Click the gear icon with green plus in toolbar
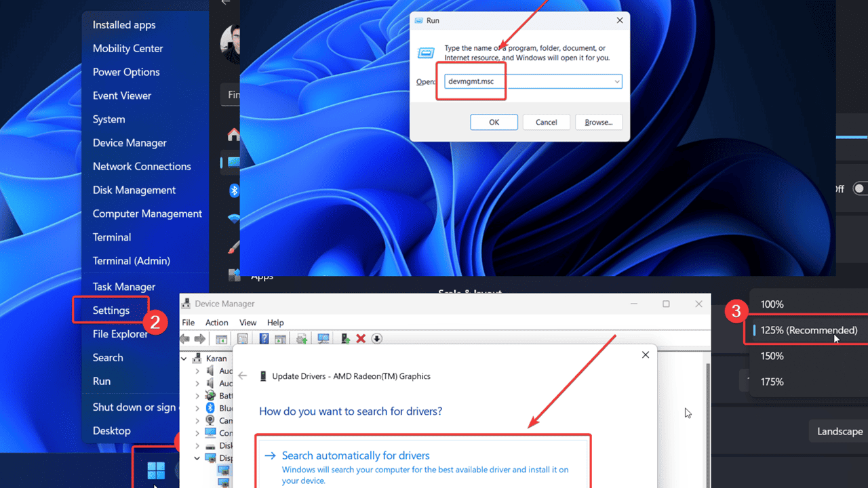The height and width of the screenshot is (488, 868). point(302,339)
